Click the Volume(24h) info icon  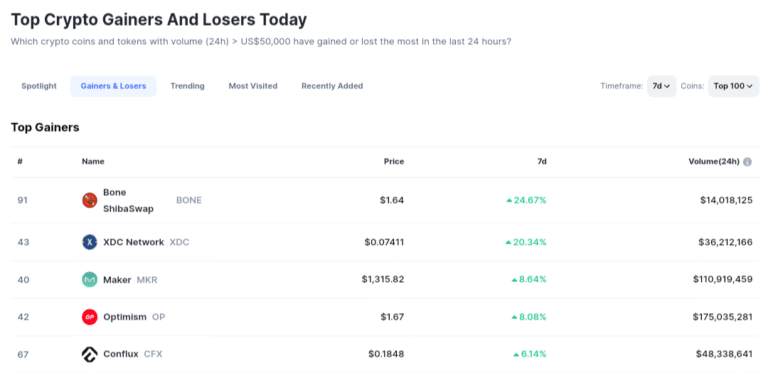(x=747, y=162)
